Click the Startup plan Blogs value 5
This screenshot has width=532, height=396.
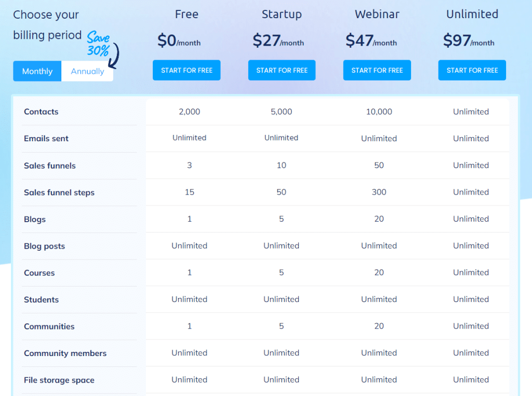281,219
